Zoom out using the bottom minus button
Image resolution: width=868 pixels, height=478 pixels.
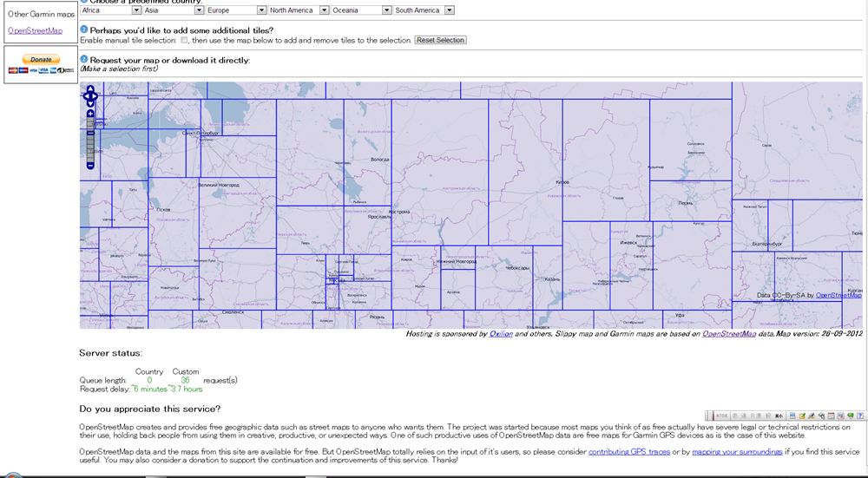pos(90,166)
